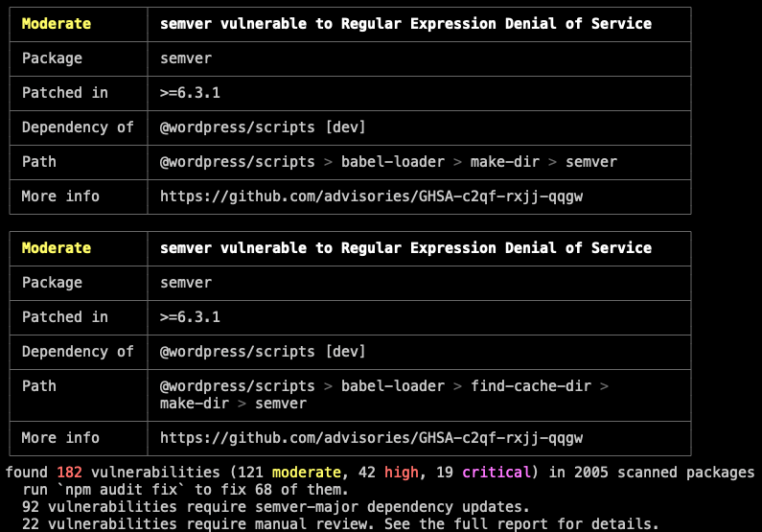762x532 pixels.
Task: Click '@wordpress/scripts [dev]' in the find-cache-dir table
Action: coord(263,352)
